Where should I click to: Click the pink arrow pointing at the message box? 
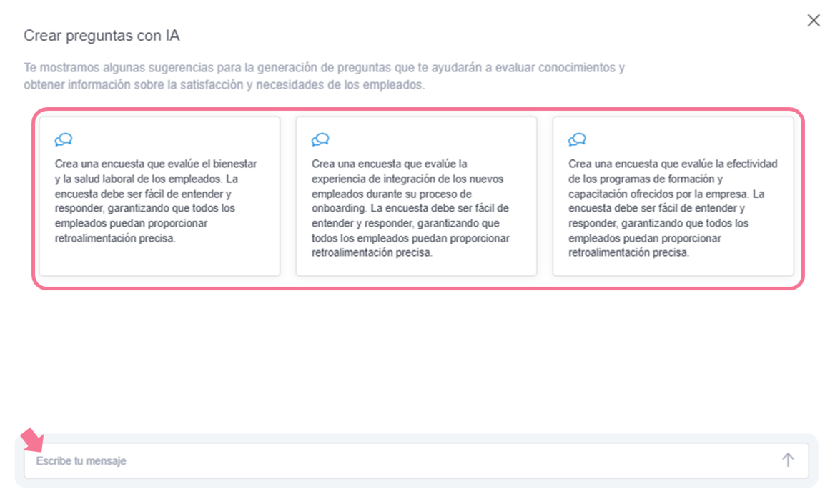[31, 439]
